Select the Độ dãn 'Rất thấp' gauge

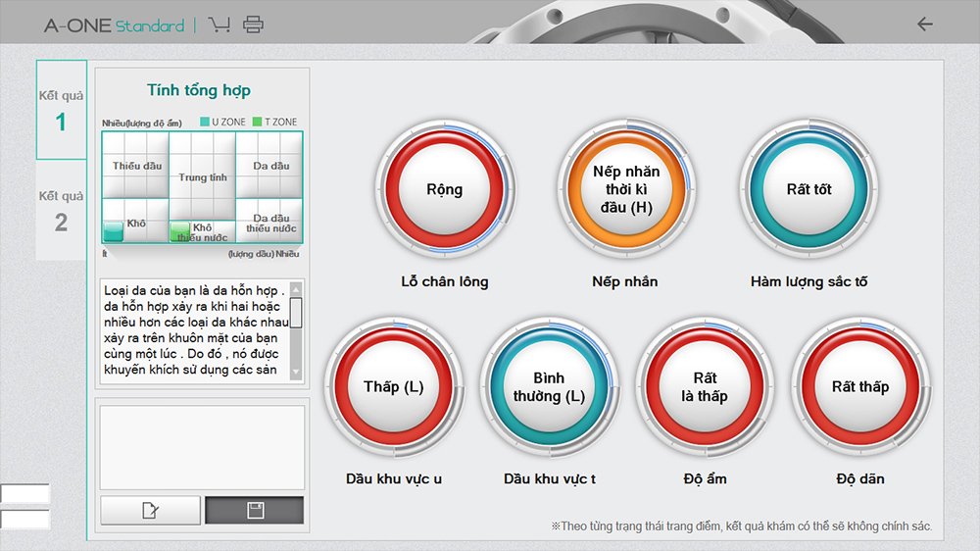[x=859, y=386]
